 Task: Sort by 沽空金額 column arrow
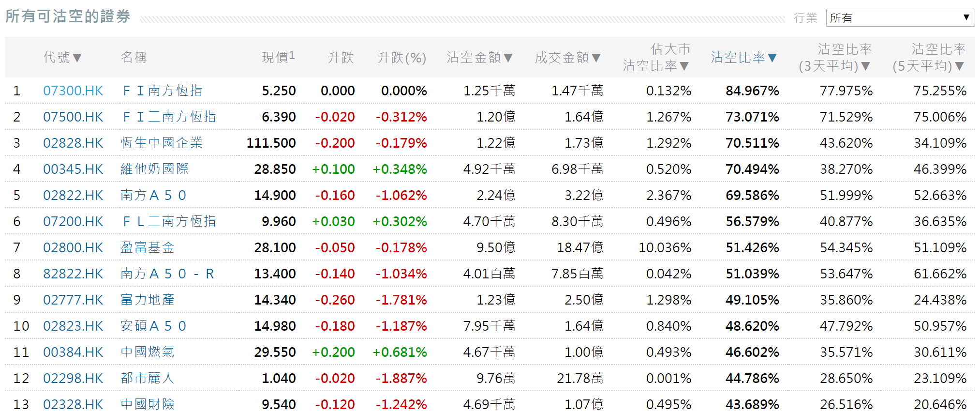(508, 58)
